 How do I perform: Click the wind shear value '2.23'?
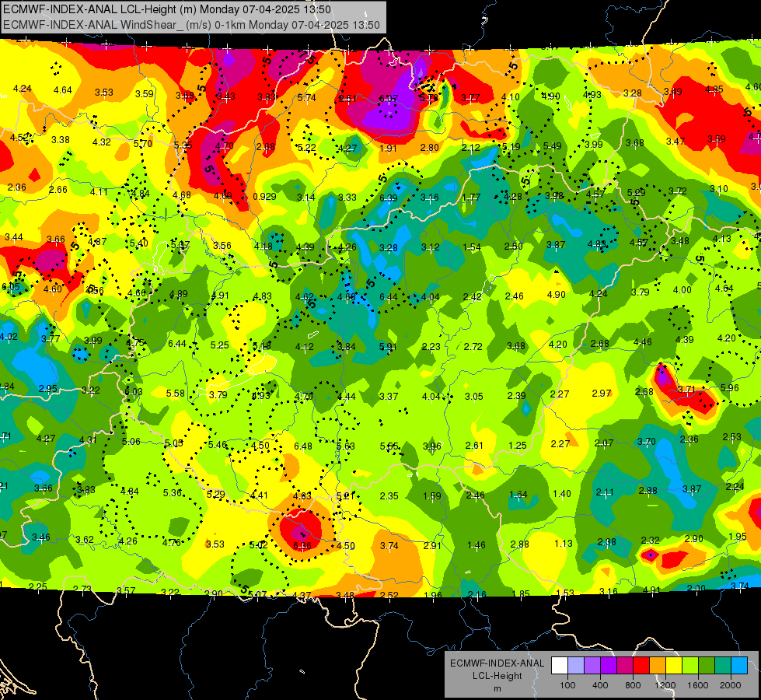(431, 346)
